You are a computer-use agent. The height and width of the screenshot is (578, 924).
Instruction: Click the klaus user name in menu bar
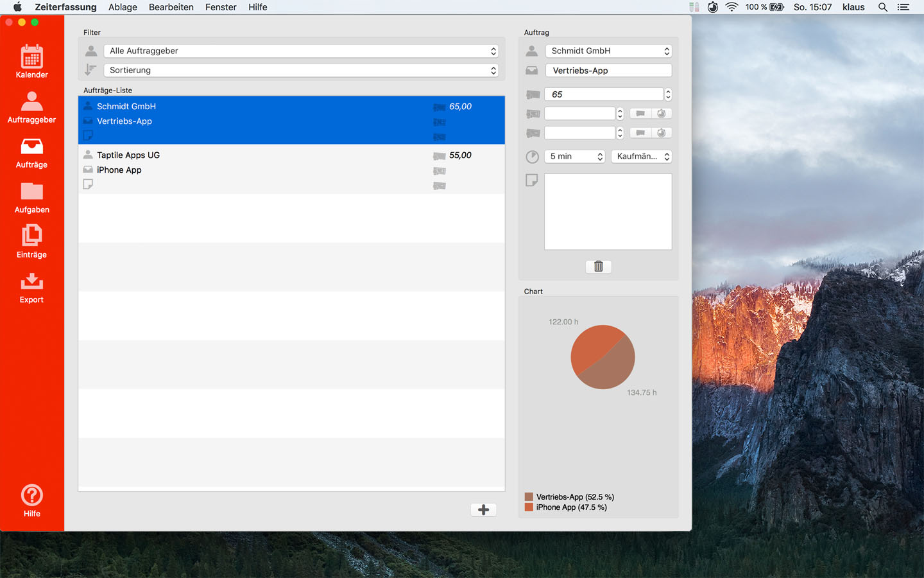click(x=853, y=7)
